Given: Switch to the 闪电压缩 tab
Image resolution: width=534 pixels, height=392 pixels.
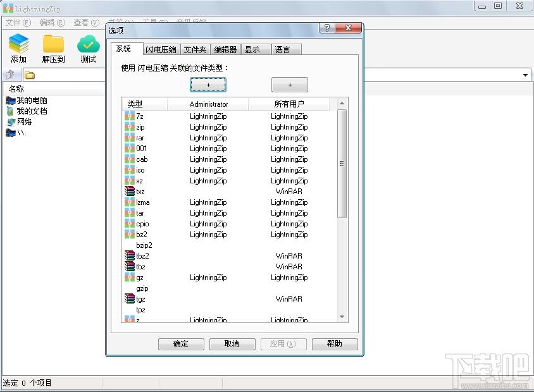Looking at the screenshot, I should (161, 50).
